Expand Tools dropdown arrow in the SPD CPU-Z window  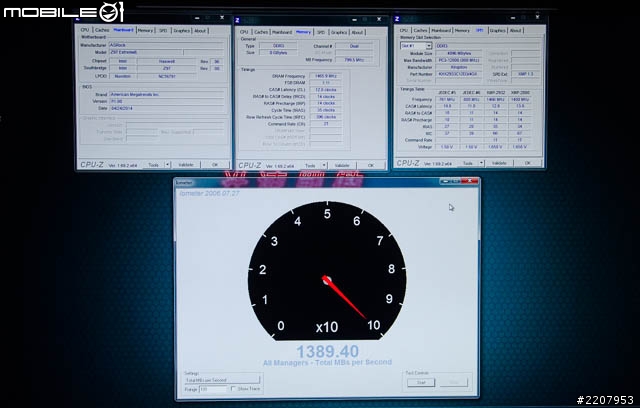click(x=481, y=163)
